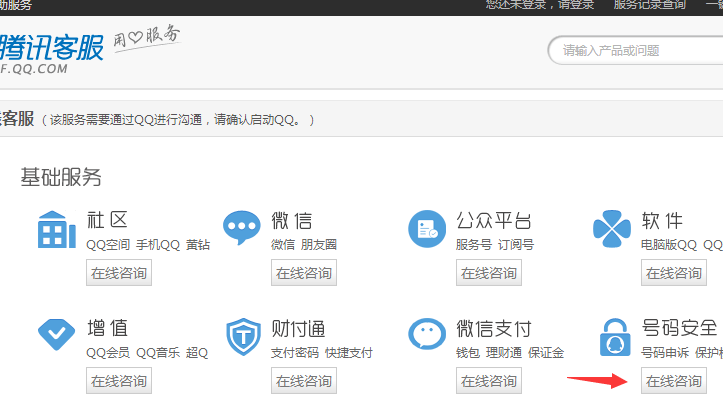Click 在线咨询 under 微信支付
This screenshot has height=408, width=723.
click(489, 381)
